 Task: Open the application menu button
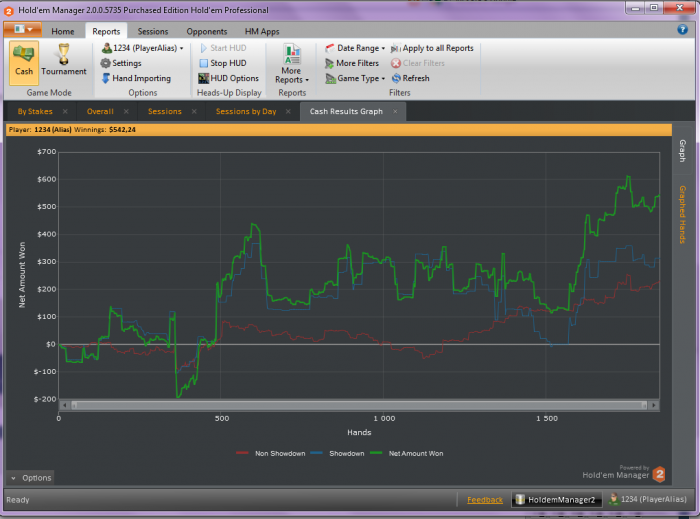pyautogui.click(x=23, y=29)
